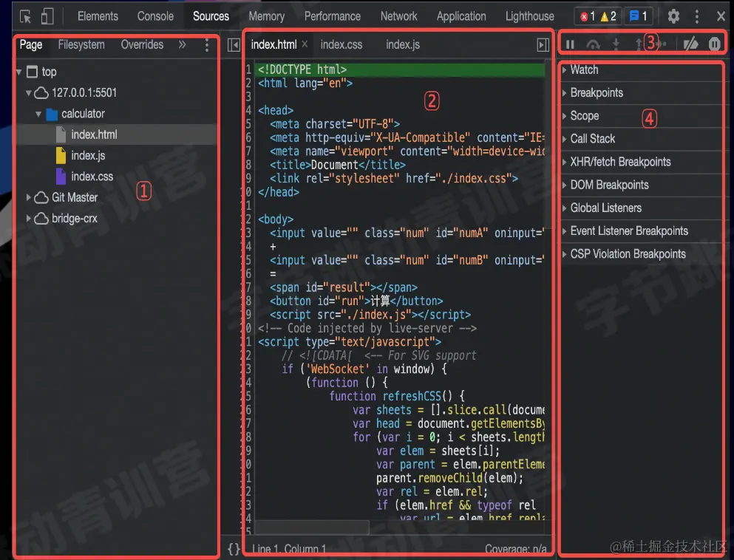The width and height of the screenshot is (734, 560).
Task: Click the Step into next function call icon
Action: (x=616, y=44)
